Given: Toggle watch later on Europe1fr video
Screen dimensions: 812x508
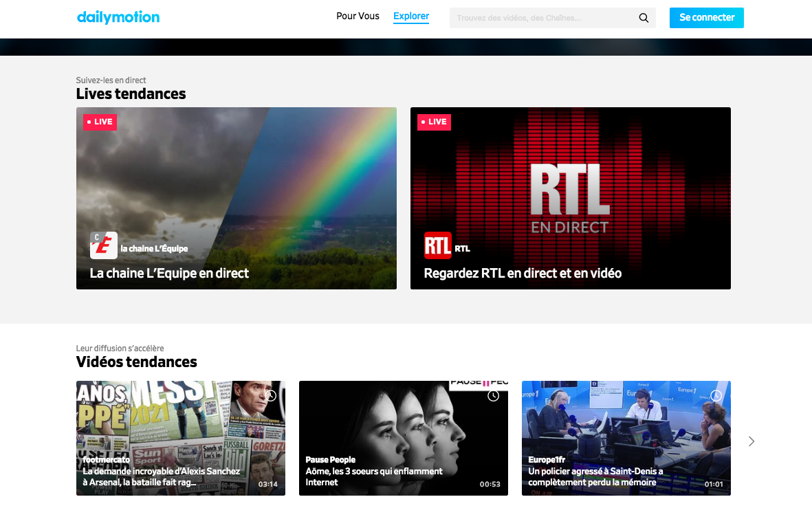Looking at the screenshot, I should [716, 396].
